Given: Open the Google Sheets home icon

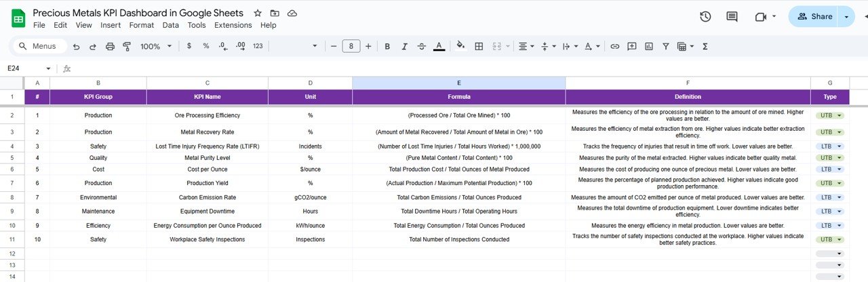Looking at the screenshot, I should tap(18, 18).
